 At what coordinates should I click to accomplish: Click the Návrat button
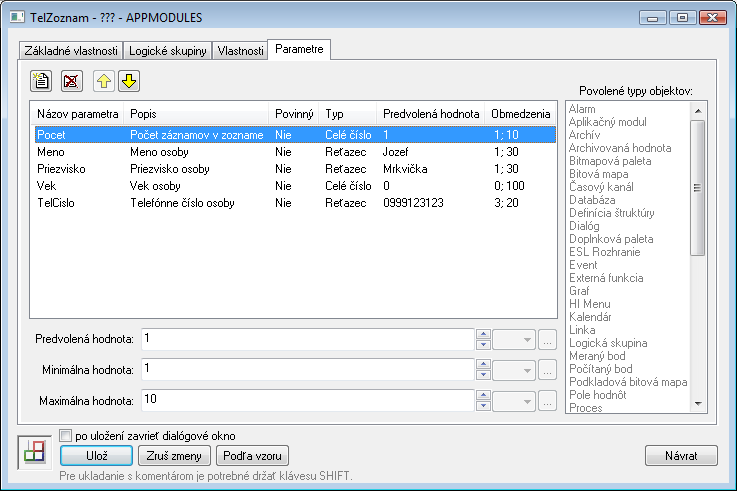[x=681, y=456]
